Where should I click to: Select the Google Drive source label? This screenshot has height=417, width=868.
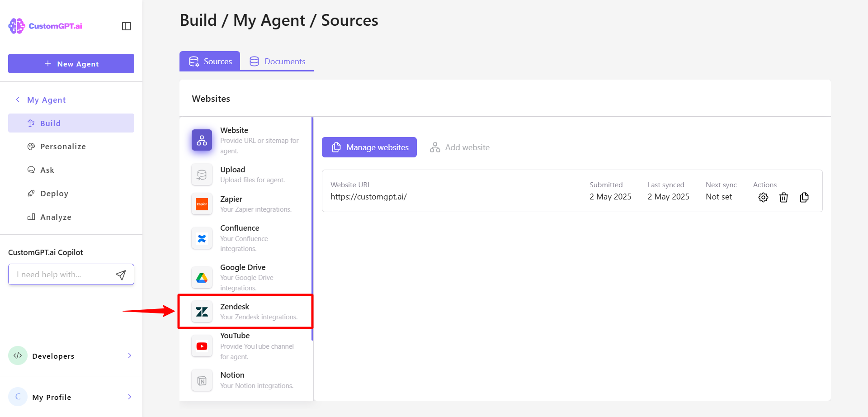pyautogui.click(x=243, y=267)
